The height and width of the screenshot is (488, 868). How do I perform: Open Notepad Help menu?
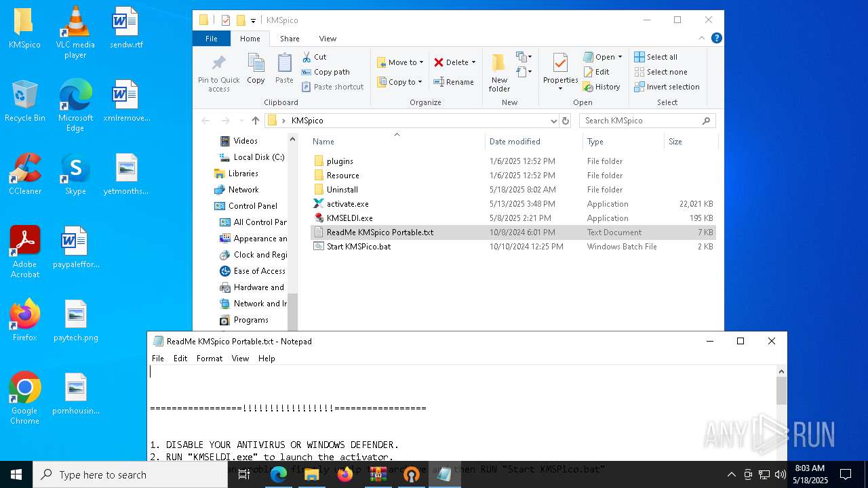(x=267, y=359)
